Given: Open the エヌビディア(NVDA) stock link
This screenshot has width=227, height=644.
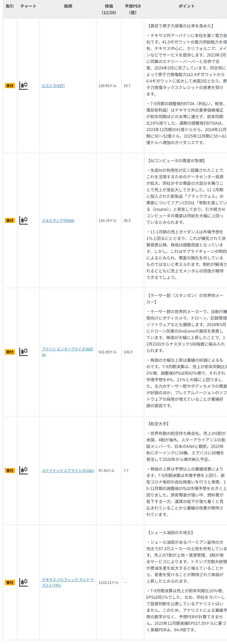Looking at the screenshot, I should [x=58, y=220].
